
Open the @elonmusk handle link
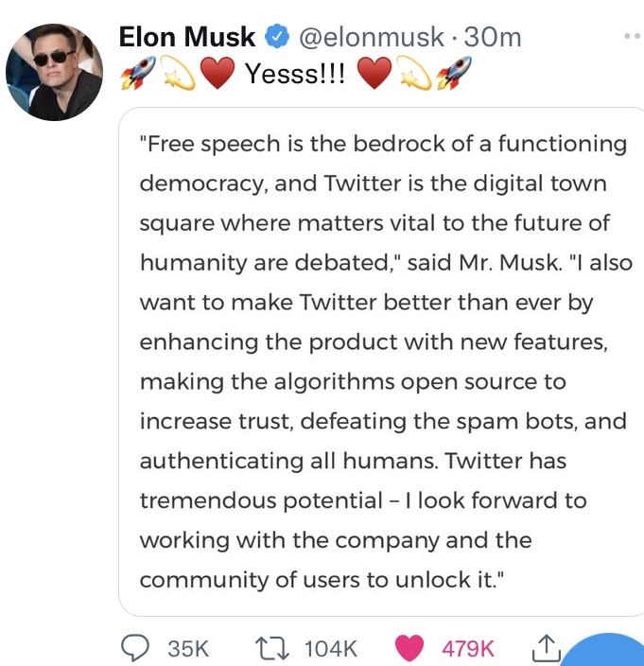(x=372, y=37)
